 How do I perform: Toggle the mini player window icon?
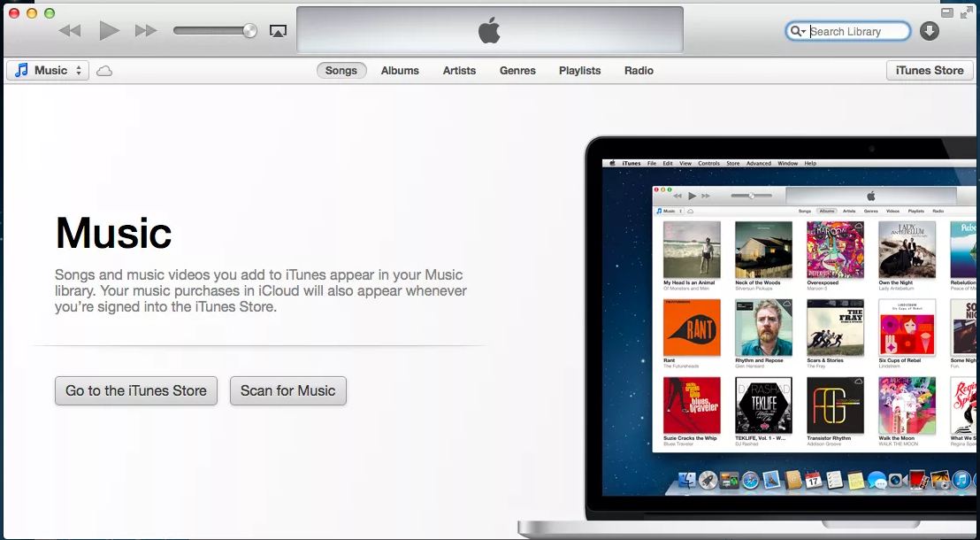coord(947,12)
